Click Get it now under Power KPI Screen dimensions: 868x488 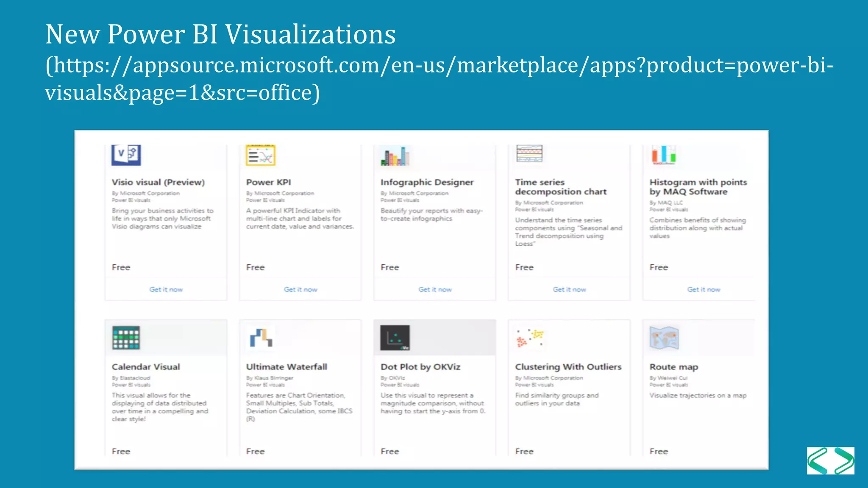coord(300,289)
